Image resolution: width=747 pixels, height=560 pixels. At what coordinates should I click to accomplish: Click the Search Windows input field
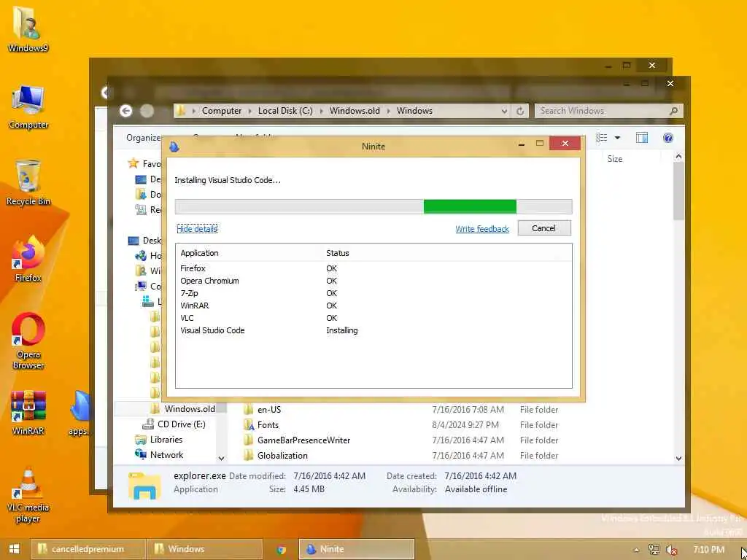[x=602, y=111]
